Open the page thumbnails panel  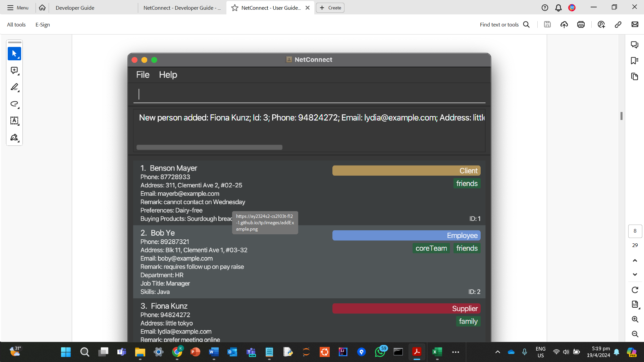(x=634, y=76)
